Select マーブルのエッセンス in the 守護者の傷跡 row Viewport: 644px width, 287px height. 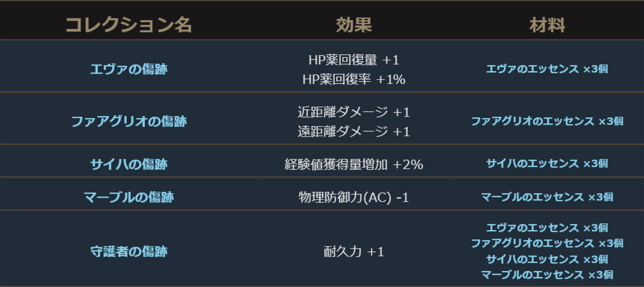point(547,275)
